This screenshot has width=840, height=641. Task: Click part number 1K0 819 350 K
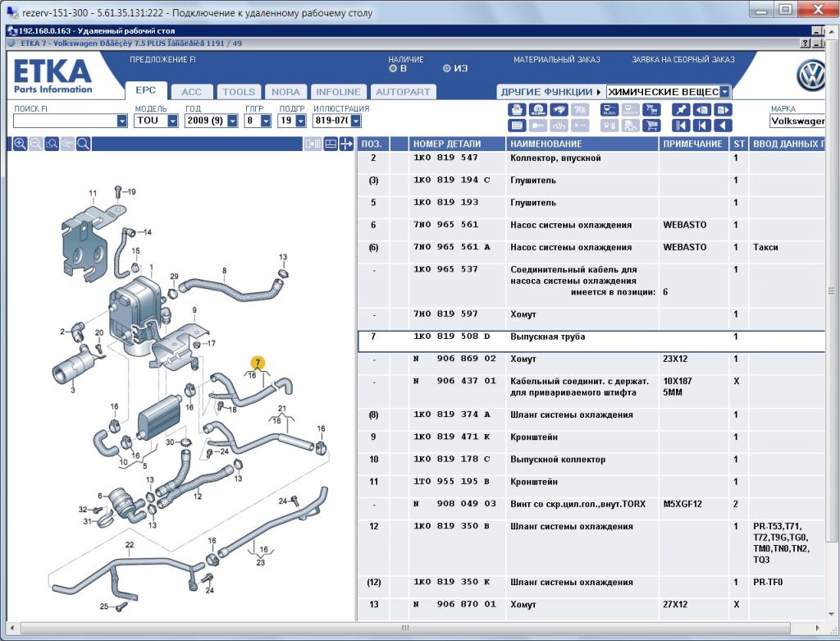point(452,582)
